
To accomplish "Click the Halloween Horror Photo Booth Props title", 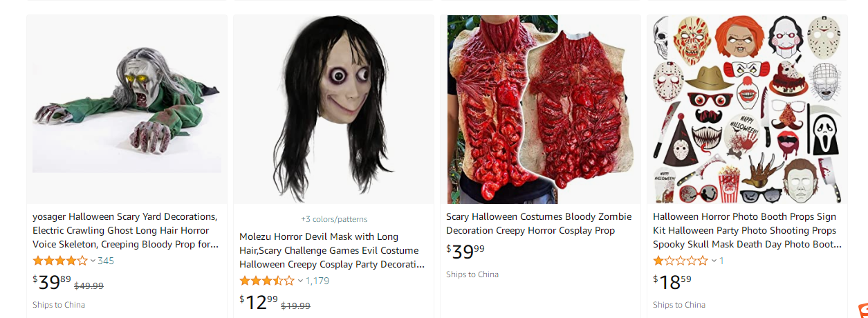I will point(747,230).
